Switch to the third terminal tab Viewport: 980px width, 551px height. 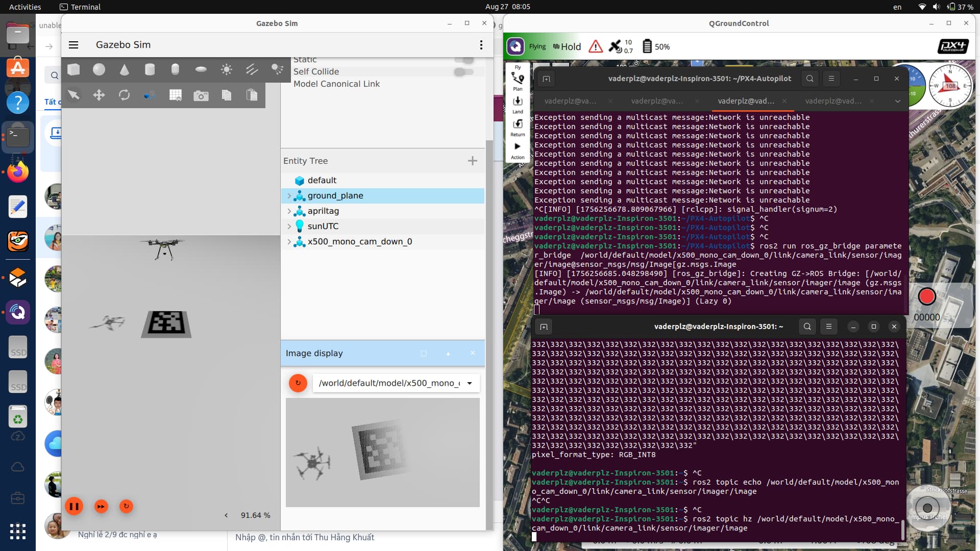(746, 101)
